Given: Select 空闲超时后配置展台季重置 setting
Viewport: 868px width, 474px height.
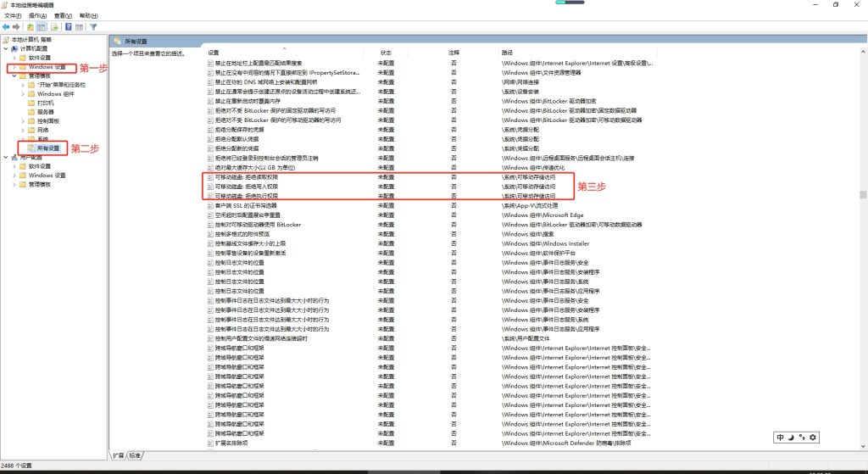Looking at the screenshot, I should (x=248, y=215).
